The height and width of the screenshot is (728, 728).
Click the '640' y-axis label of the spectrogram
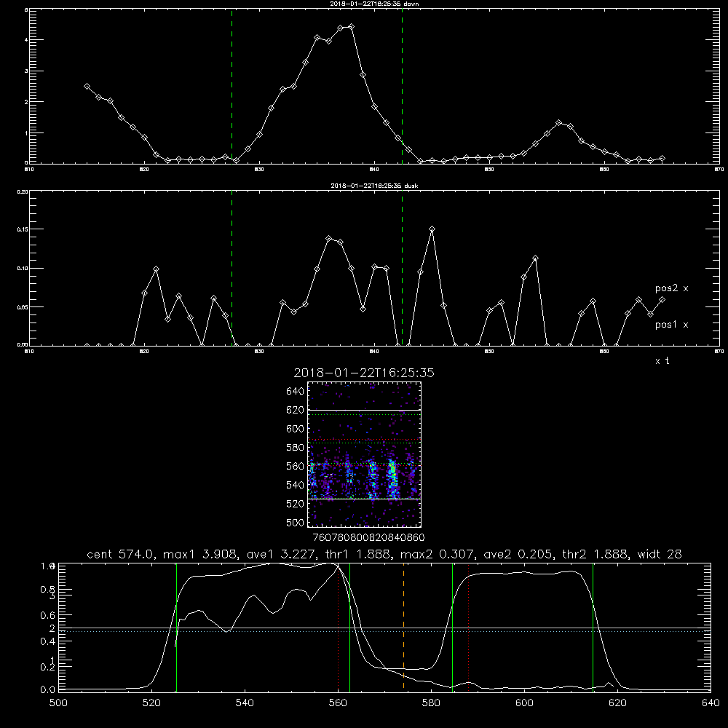[x=296, y=392]
